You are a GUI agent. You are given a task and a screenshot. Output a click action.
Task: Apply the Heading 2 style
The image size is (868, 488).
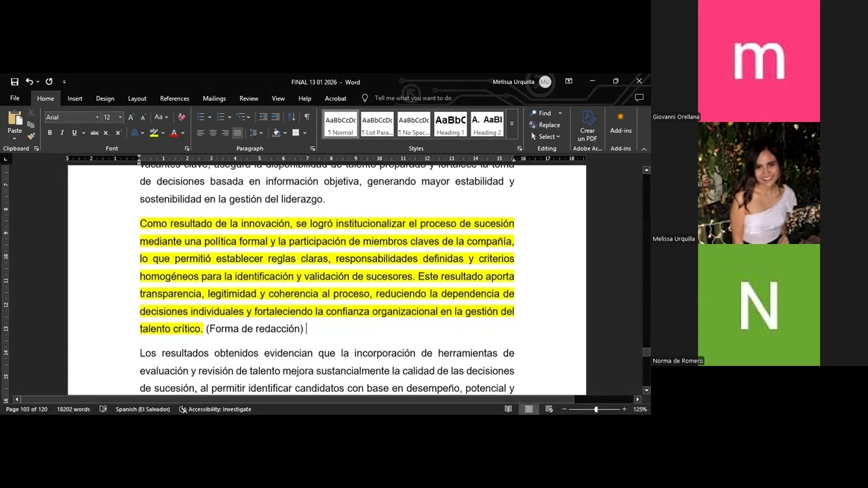tap(487, 124)
